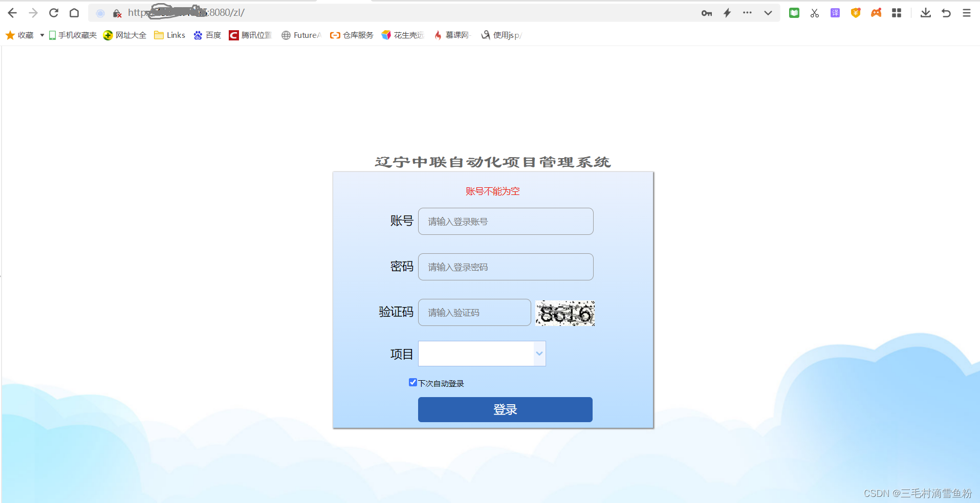The width and height of the screenshot is (980, 503).
Task: Click the screenshot scissors extension icon
Action: (814, 12)
